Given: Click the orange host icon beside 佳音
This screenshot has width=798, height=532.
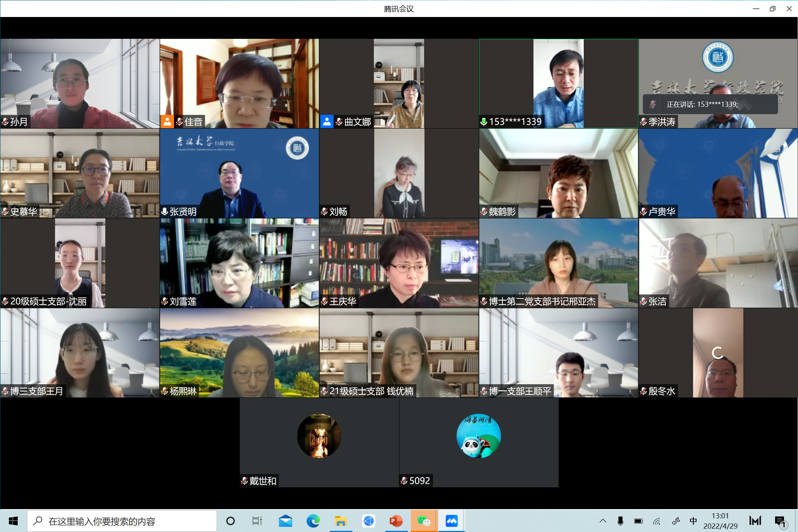Looking at the screenshot, I should coord(167,122).
